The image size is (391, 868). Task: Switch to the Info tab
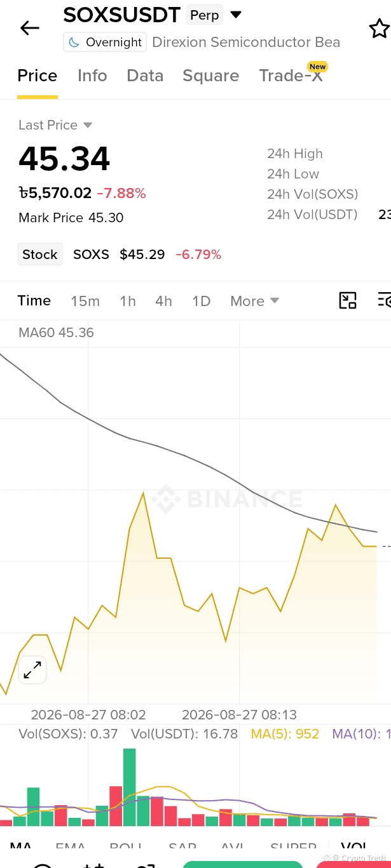tap(92, 76)
